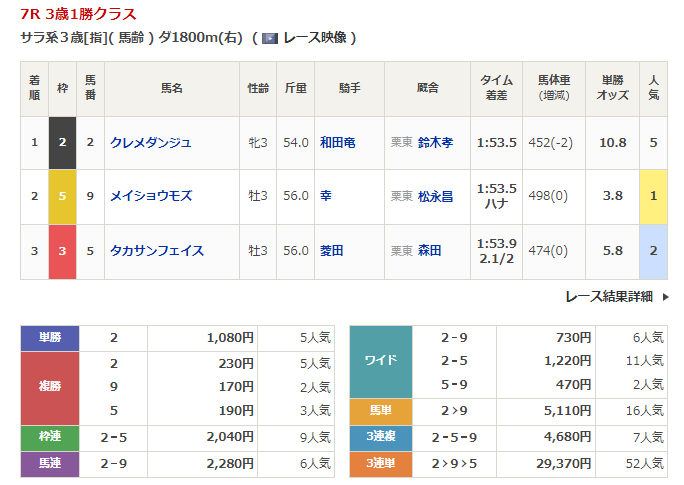The height and width of the screenshot is (485, 684).
Task: Click the red frame number 3 box
Action: coord(62,251)
